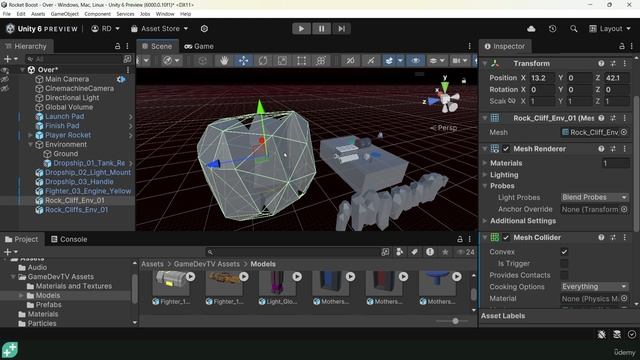Expand Additional Settings section
Viewport: 640px width, 360px height.
click(x=485, y=221)
